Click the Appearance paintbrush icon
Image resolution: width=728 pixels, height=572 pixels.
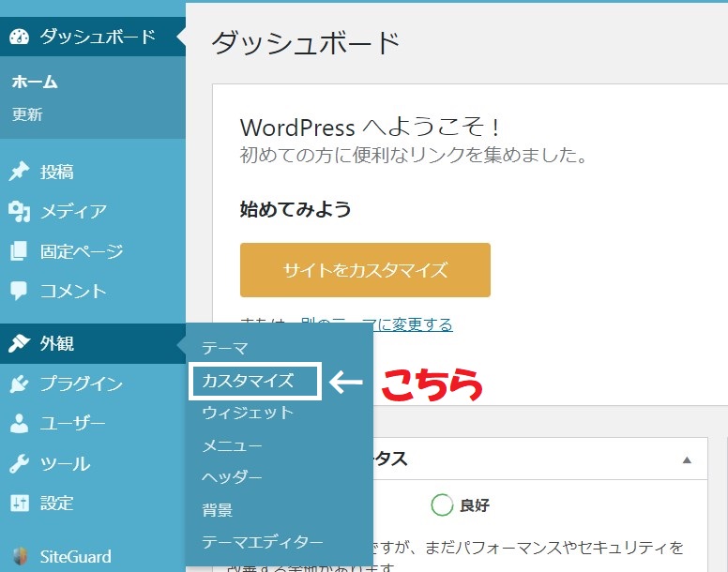coord(19,343)
